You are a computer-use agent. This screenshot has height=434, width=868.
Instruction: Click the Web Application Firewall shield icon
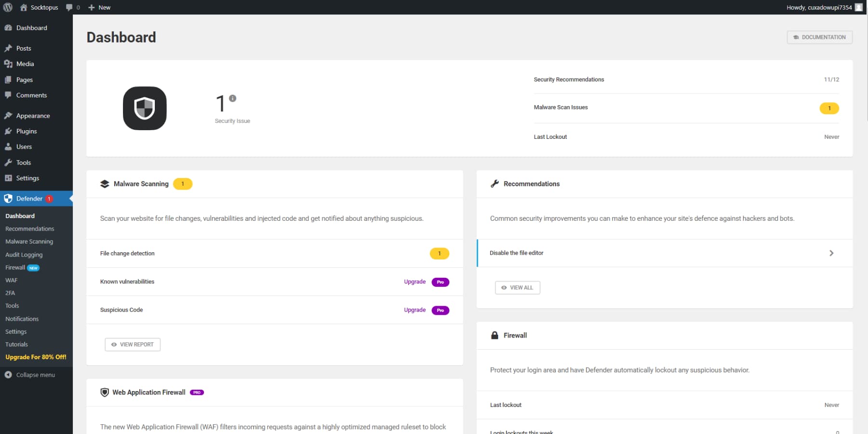pos(104,392)
